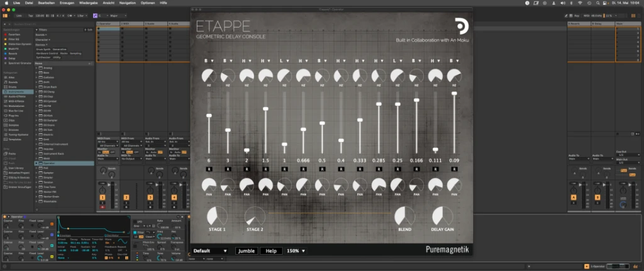The image size is (644, 271).
Task: Click the Help button in Etappe
Action: coord(271,250)
